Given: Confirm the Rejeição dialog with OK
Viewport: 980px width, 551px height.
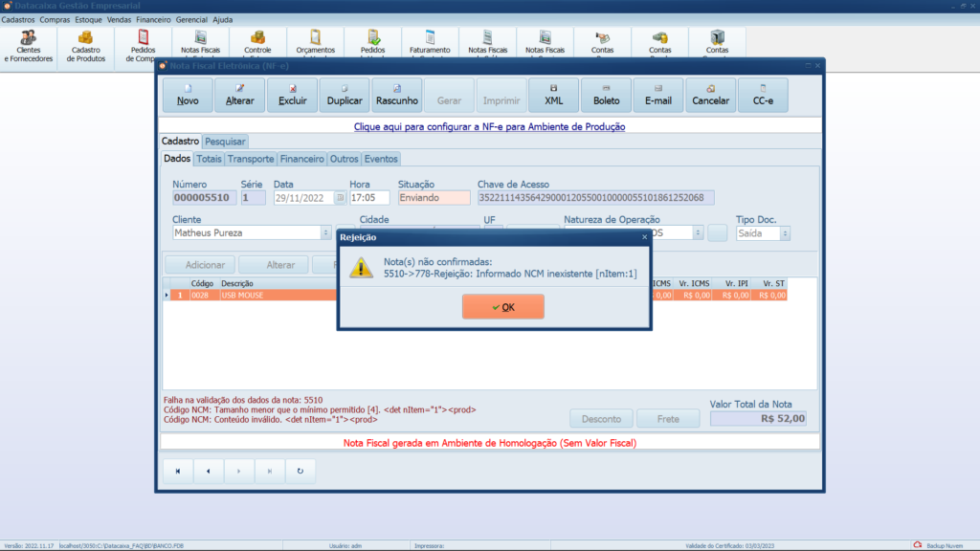Looking at the screenshot, I should (x=502, y=307).
